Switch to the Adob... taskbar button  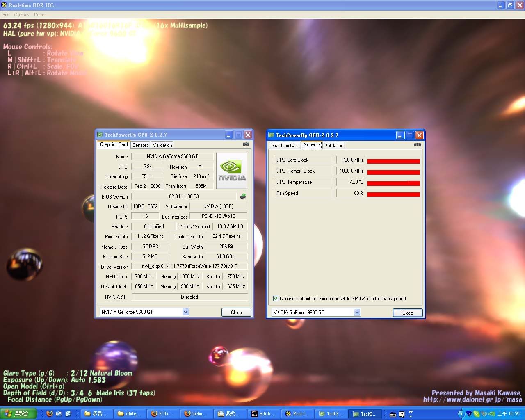point(265,414)
